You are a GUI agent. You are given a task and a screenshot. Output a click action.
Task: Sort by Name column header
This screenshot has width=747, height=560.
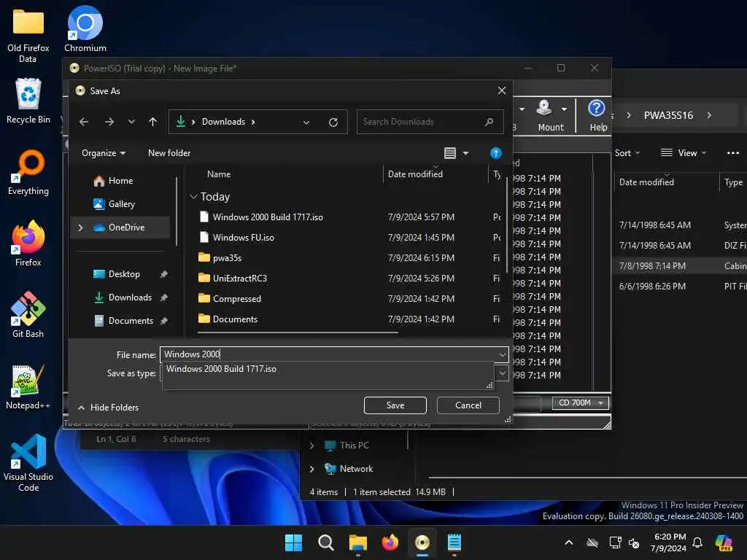coord(219,174)
